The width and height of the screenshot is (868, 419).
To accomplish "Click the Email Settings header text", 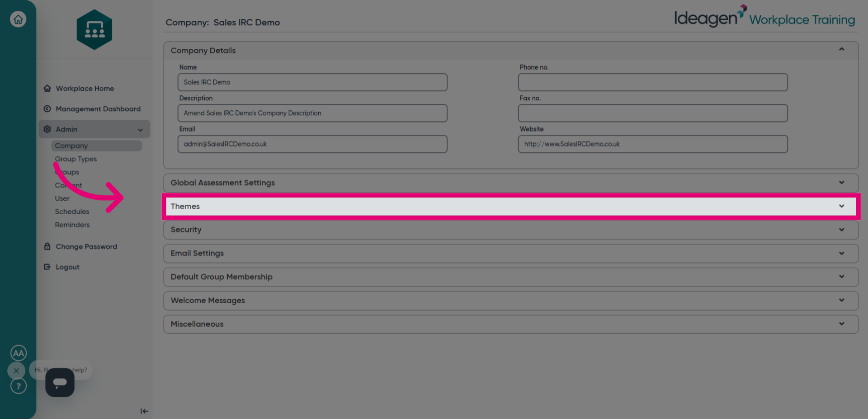I will (197, 253).
